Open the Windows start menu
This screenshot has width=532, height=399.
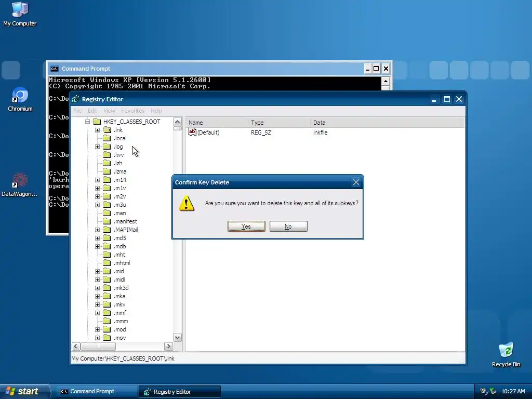24,391
